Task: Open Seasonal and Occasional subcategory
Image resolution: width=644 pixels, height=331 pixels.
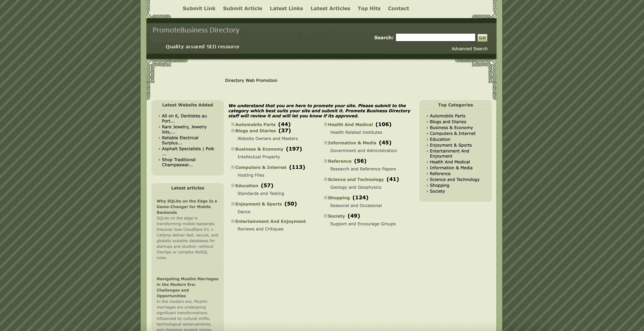Action: pos(356,206)
